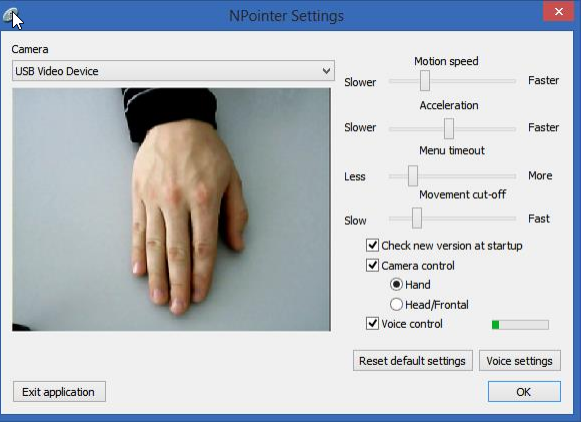Close the NPointer Settings window
Image resolution: width=581 pixels, height=424 pixels.
[x=558, y=12]
